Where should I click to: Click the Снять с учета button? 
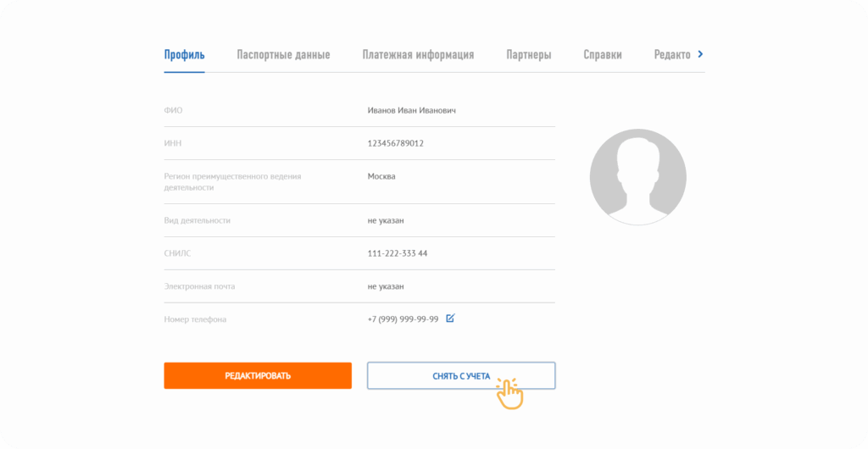(x=460, y=375)
